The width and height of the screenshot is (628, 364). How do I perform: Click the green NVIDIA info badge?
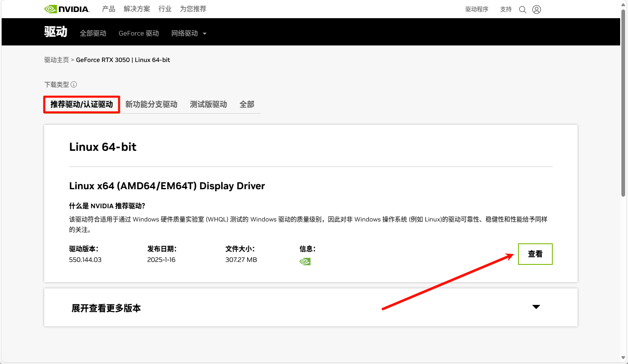pyautogui.click(x=305, y=262)
